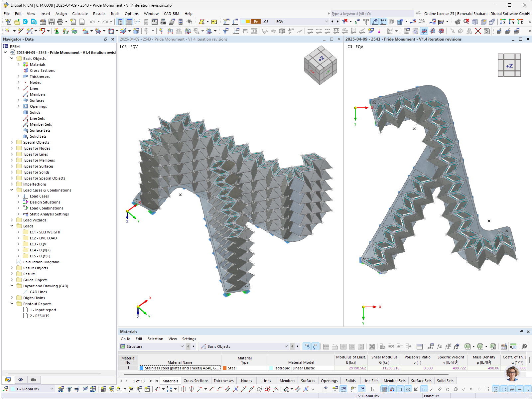Open the Navigator camera tab
Viewport: 532px width, 399px height.
(34, 380)
